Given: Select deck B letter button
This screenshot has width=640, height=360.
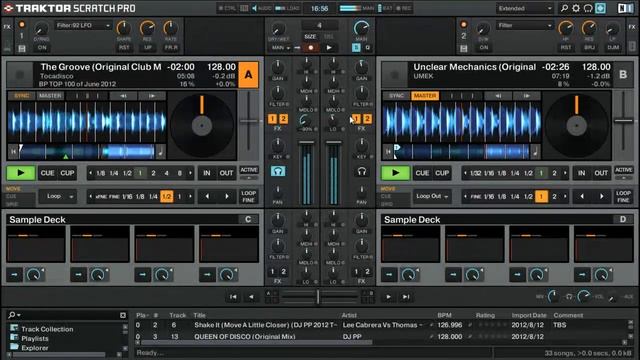Looking at the screenshot, I should (x=623, y=75).
